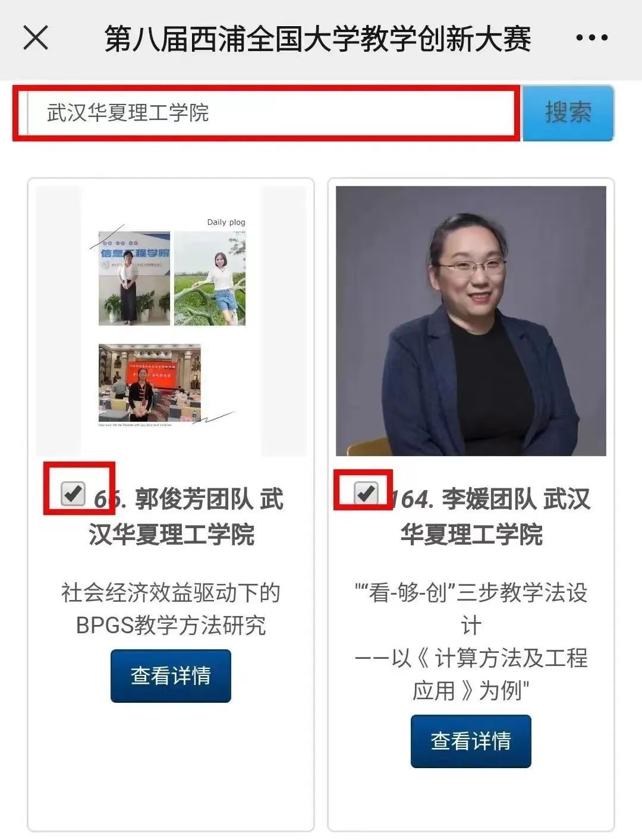Open the 李媛 portrait photo
The width and height of the screenshot is (642, 840).
click(x=471, y=321)
